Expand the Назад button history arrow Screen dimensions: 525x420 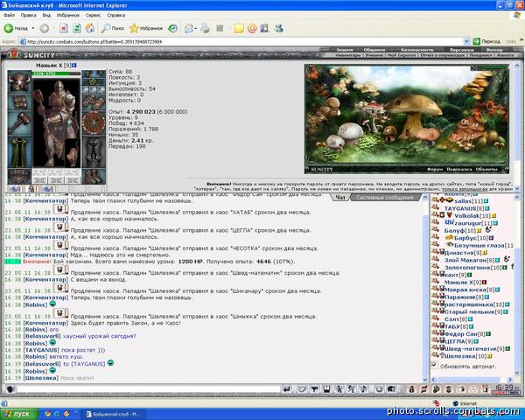33,29
